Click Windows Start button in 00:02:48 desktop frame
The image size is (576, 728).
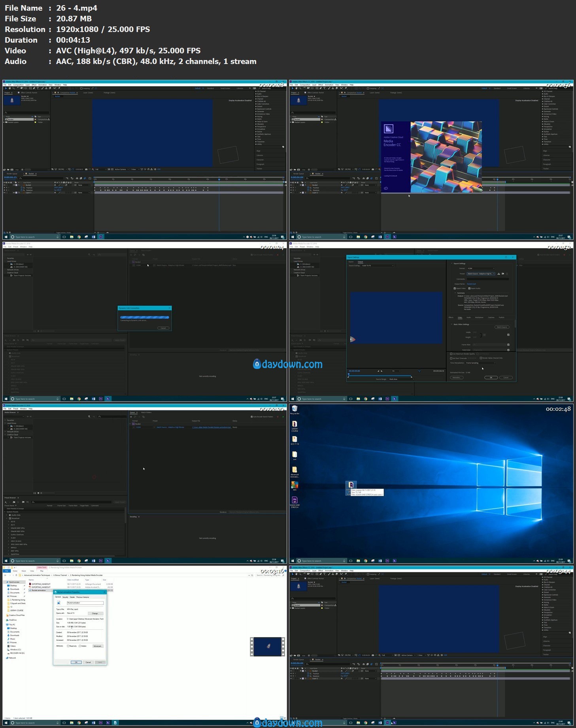point(292,561)
